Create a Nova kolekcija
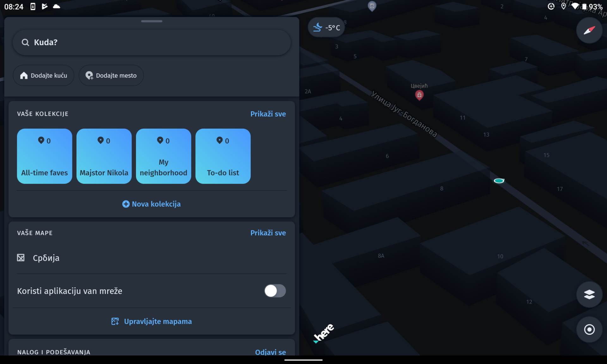This screenshot has width=607, height=364. point(152,204)
